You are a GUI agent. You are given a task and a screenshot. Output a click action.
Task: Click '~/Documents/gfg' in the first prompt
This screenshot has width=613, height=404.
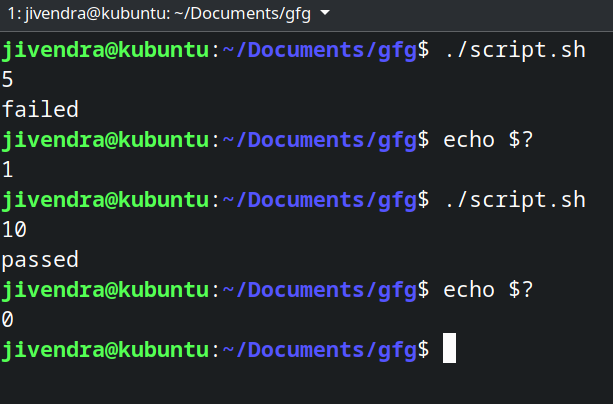click(320, 49)
